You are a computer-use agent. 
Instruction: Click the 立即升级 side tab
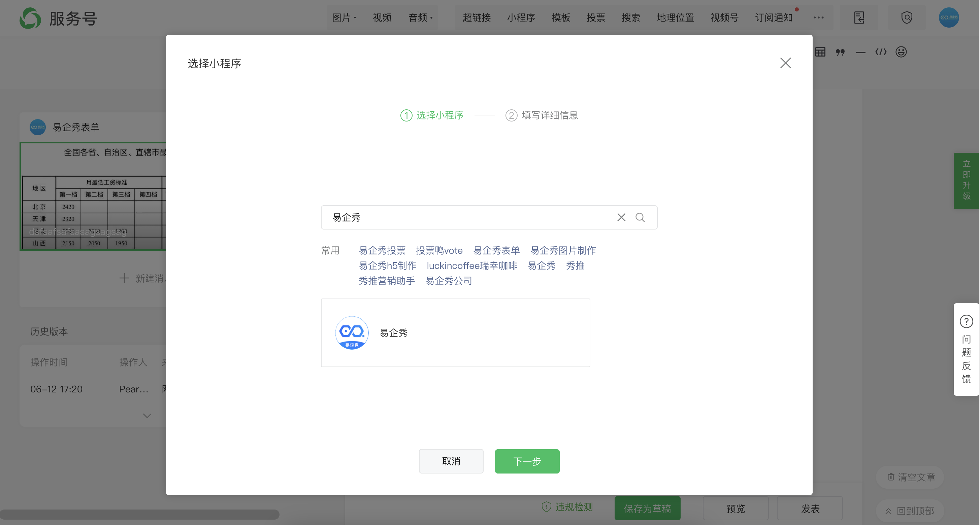pos(966,181)
